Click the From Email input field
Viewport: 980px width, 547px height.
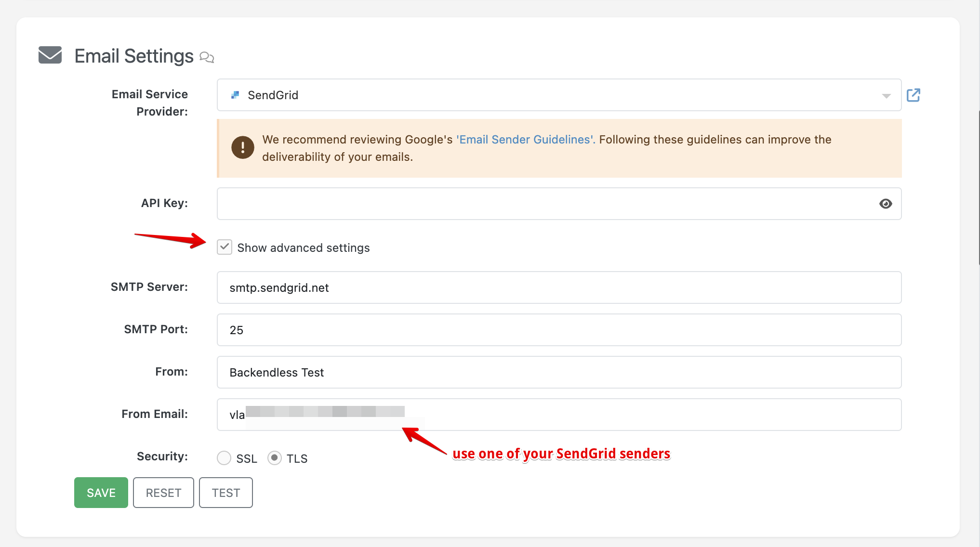(x=559, y=415)
